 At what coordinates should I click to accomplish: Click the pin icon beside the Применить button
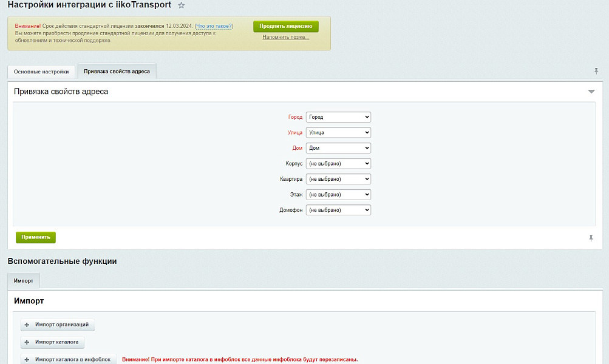click(590, 238)
